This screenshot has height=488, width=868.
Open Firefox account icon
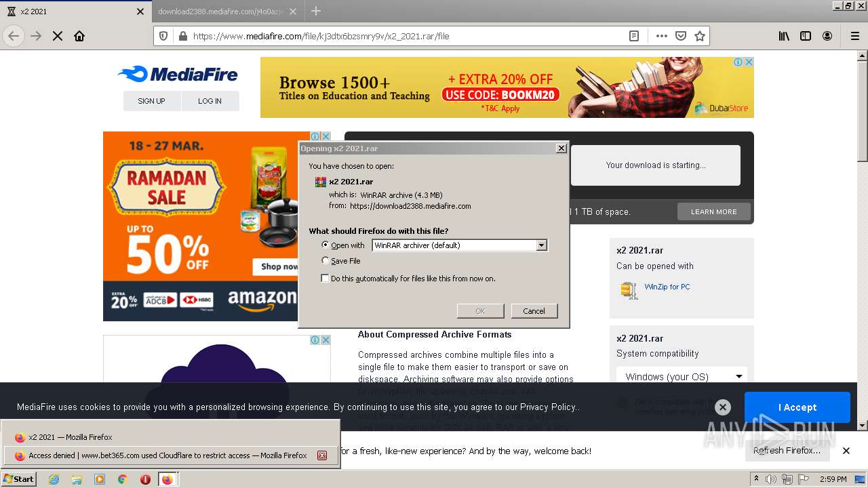[827, 36]
